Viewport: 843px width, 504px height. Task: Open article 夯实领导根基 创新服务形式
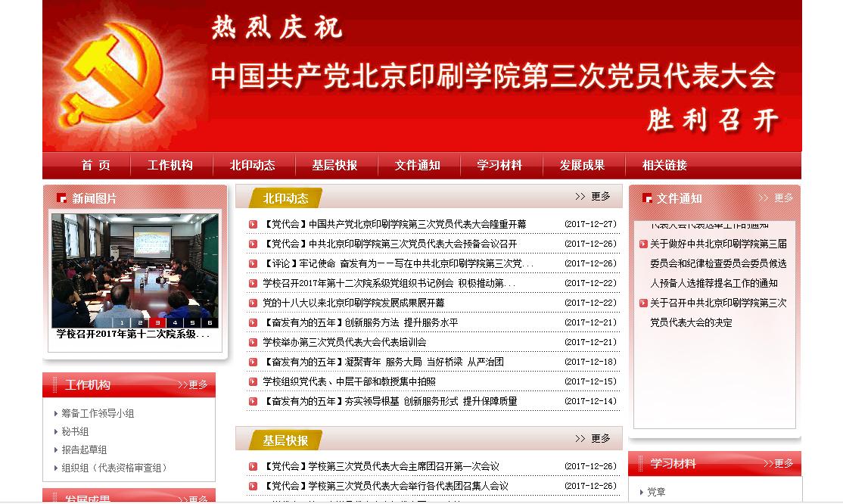tap(390, 401)
